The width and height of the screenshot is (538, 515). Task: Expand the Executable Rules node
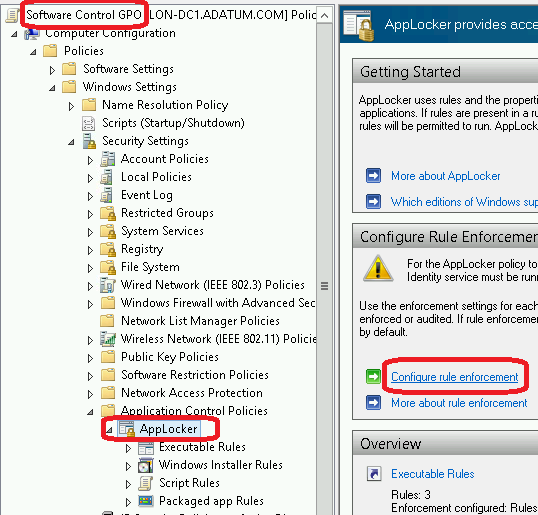click(128, 448)
